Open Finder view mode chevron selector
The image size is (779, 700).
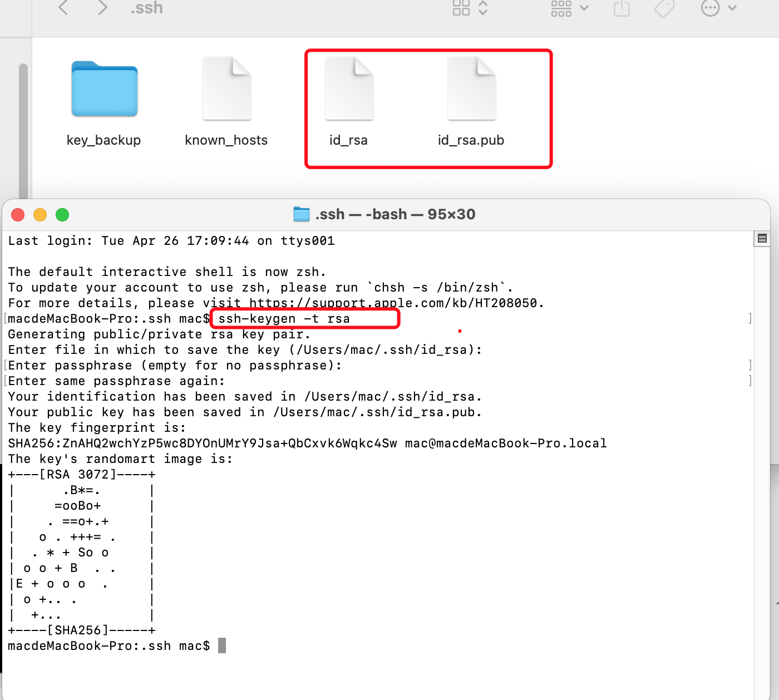pos(483,7)
